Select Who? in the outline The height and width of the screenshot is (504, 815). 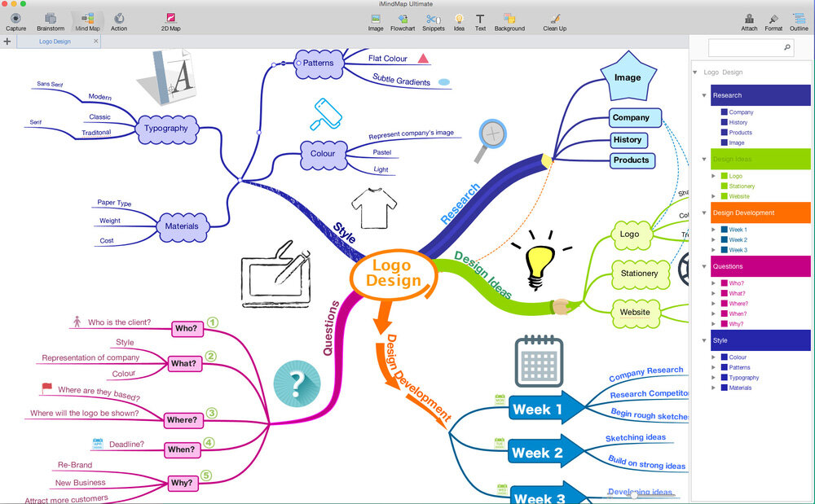736,283
